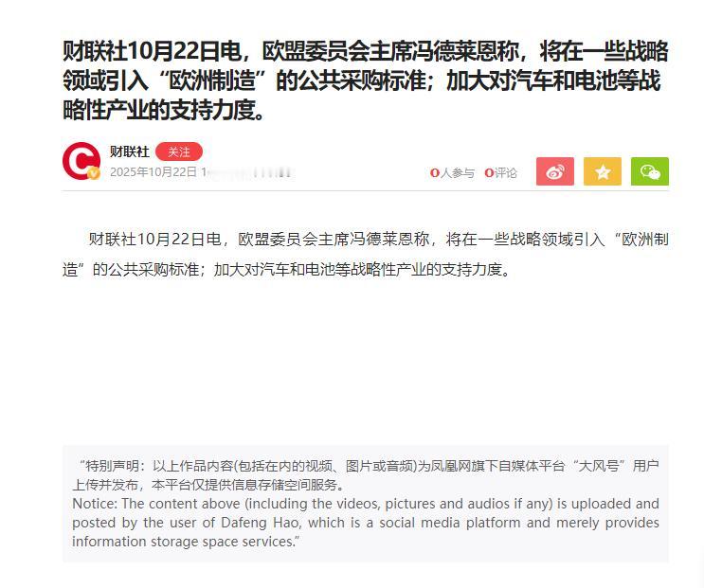Click the publication date 2025年10月22日
Viewport: 704px width, 588px height.
(153, 172)
